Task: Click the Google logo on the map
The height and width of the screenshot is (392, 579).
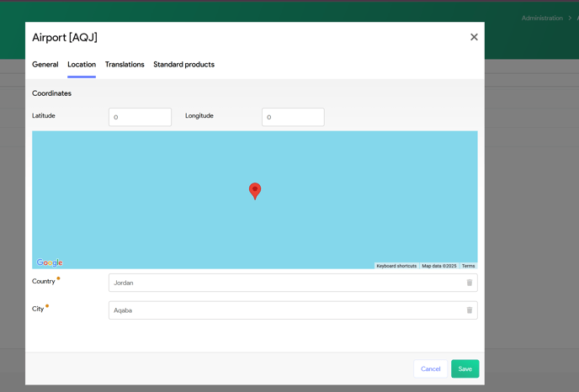Action: 50,262
